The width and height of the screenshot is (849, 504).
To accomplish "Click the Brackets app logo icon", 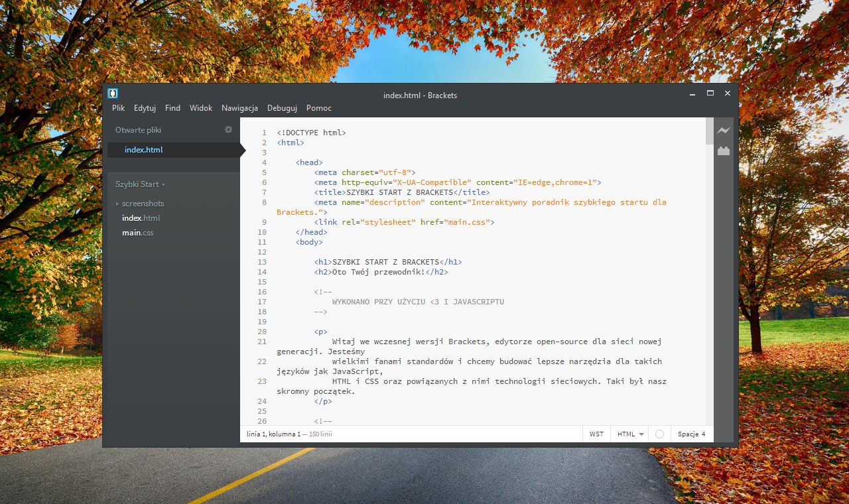I will pyautogui.click(x=113, y=94).
